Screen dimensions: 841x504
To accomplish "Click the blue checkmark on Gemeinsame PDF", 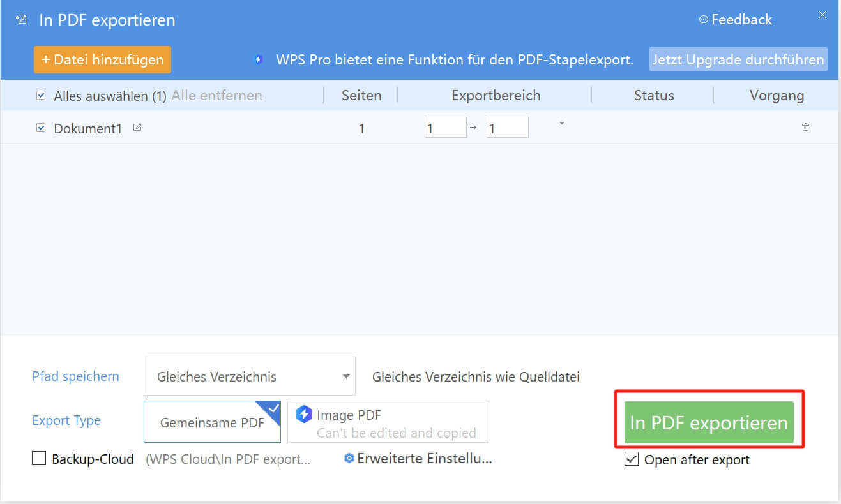I will point(273,408).
